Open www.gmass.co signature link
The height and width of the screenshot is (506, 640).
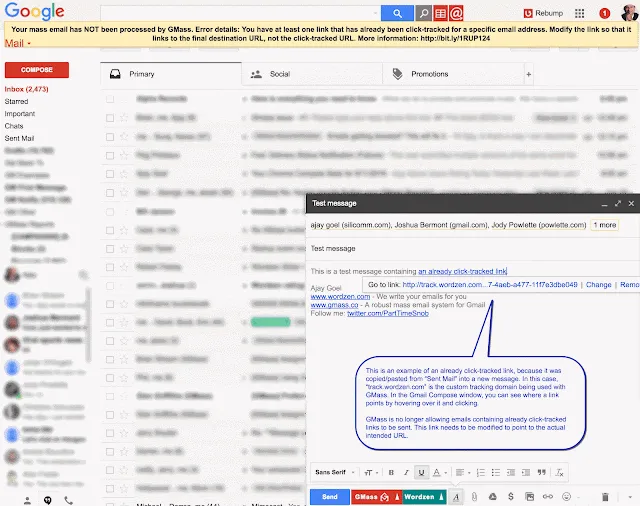click(334, 305)
